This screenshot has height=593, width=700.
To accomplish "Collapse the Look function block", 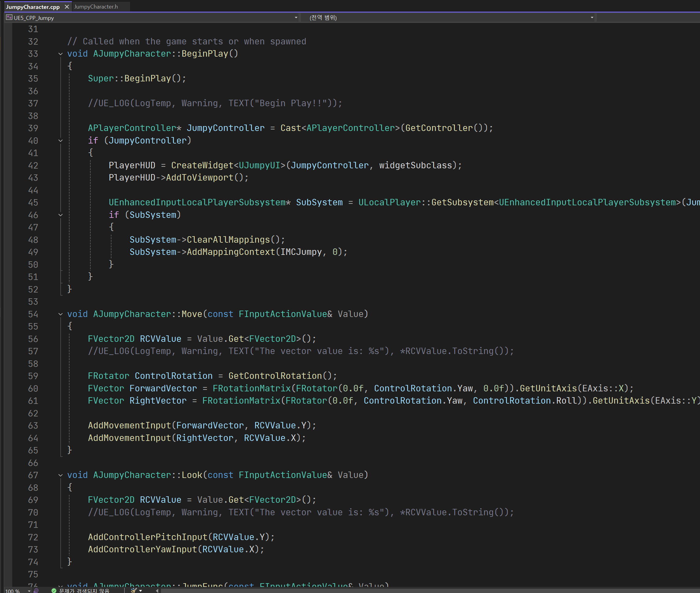I will 61,475.
